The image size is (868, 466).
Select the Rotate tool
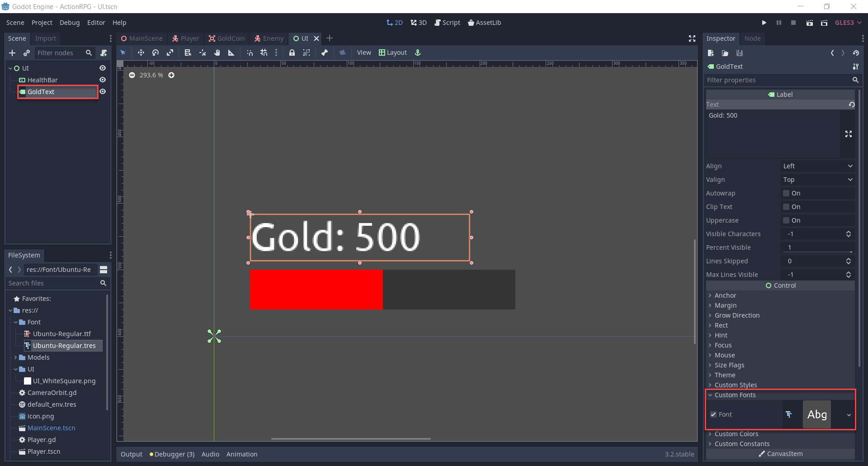tap(156, 52)
